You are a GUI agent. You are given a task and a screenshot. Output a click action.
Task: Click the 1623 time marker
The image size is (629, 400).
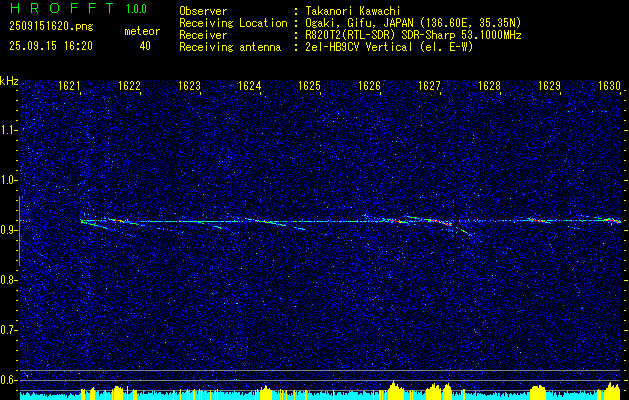[189, 86]
